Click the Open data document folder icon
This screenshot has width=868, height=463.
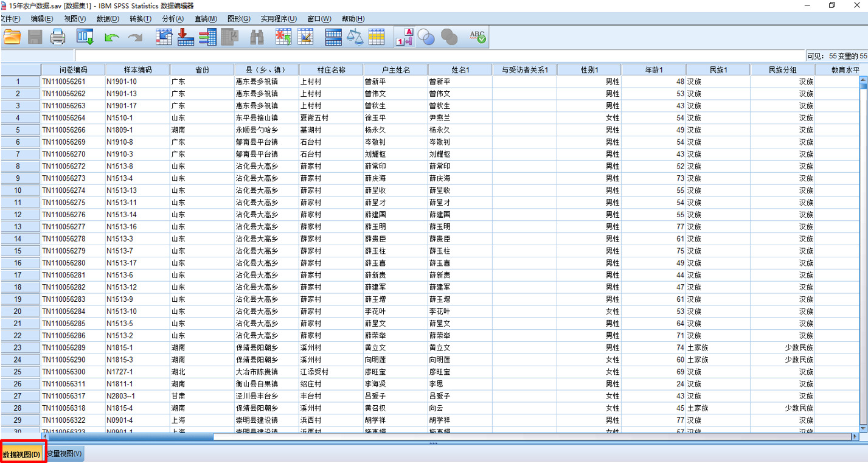click(12, 37)
